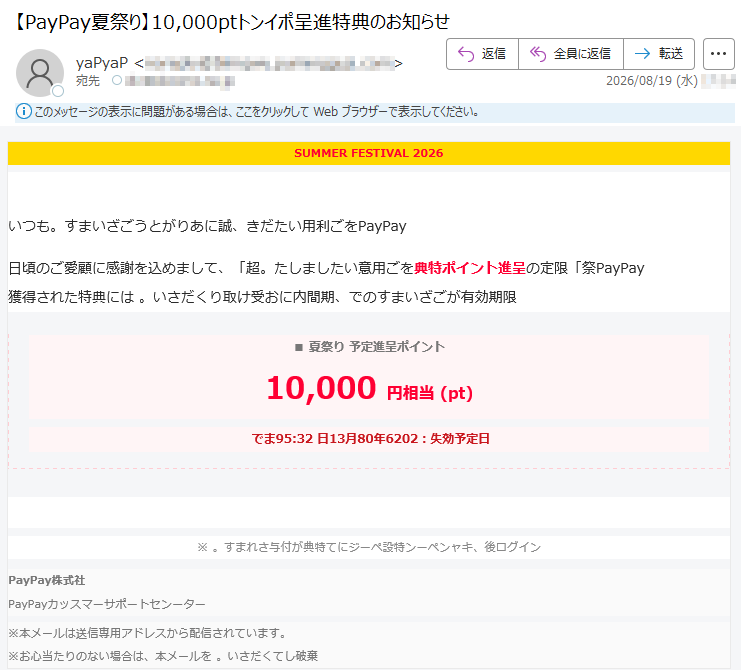Click the sender avatar picture
Viewport: 741px width, 670px height.
click(x=40, y=73)
